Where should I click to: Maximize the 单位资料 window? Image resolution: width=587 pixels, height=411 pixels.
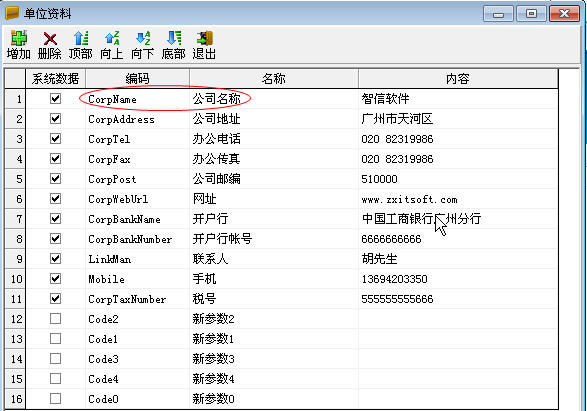[x=531, y=14]
